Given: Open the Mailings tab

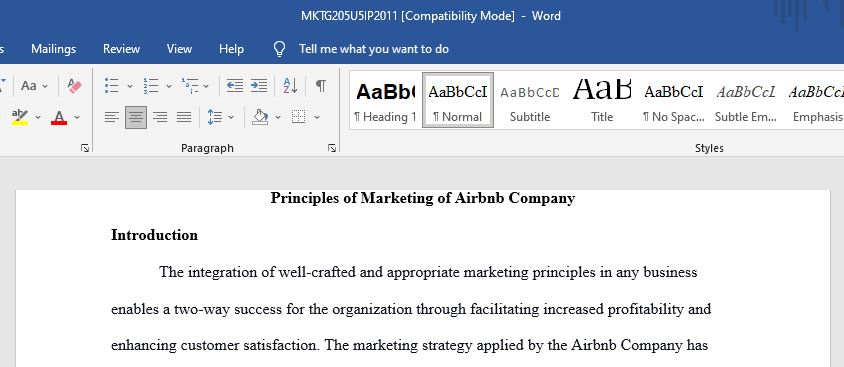Looking at the screenshot, I should [x=53, y=49].
